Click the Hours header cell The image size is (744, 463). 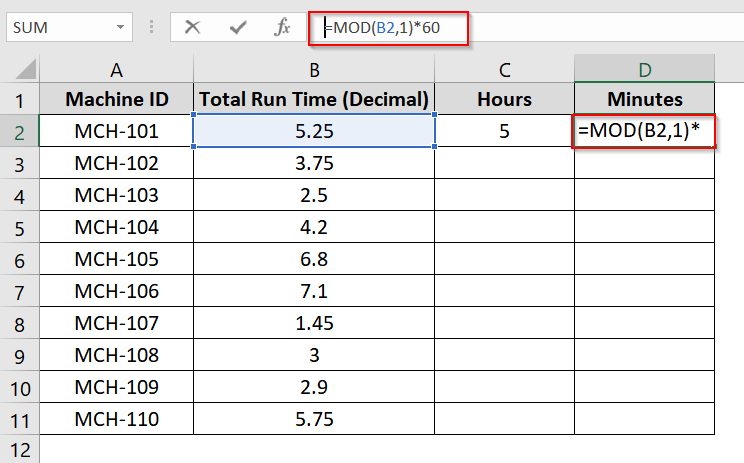click(504, 99)
